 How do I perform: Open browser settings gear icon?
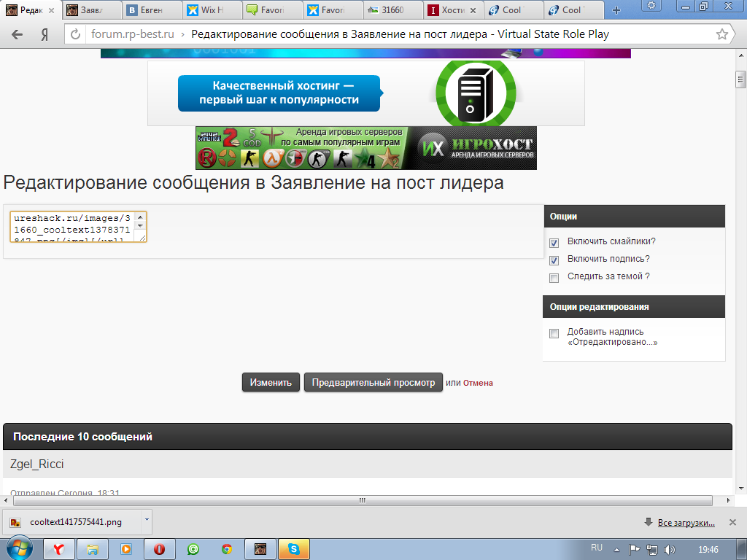pos(651,6)
